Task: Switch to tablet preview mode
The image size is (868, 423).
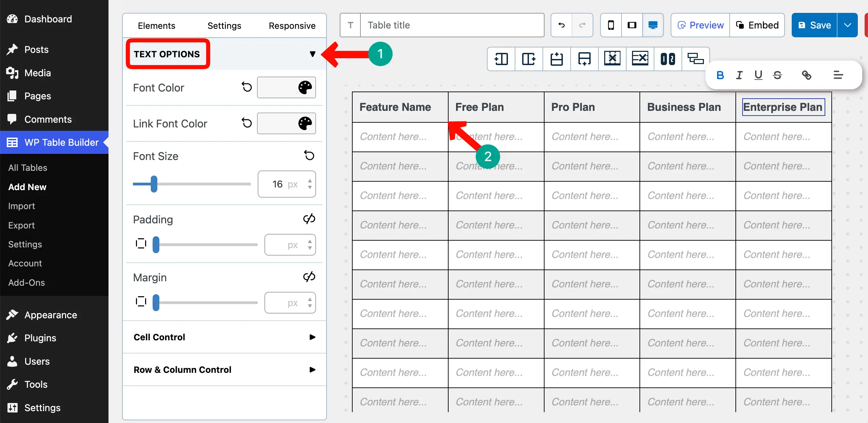Action: 632,25
